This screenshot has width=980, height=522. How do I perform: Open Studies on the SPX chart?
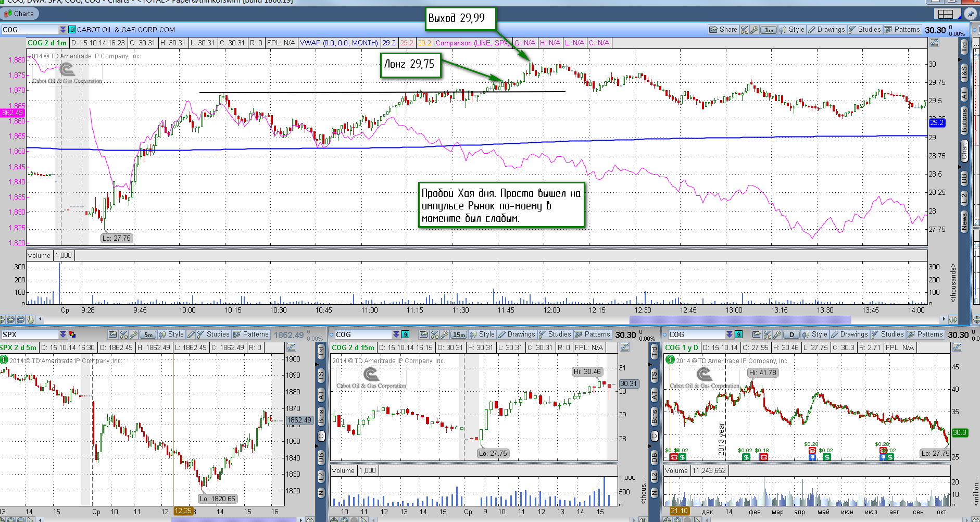tap(213, 334)
